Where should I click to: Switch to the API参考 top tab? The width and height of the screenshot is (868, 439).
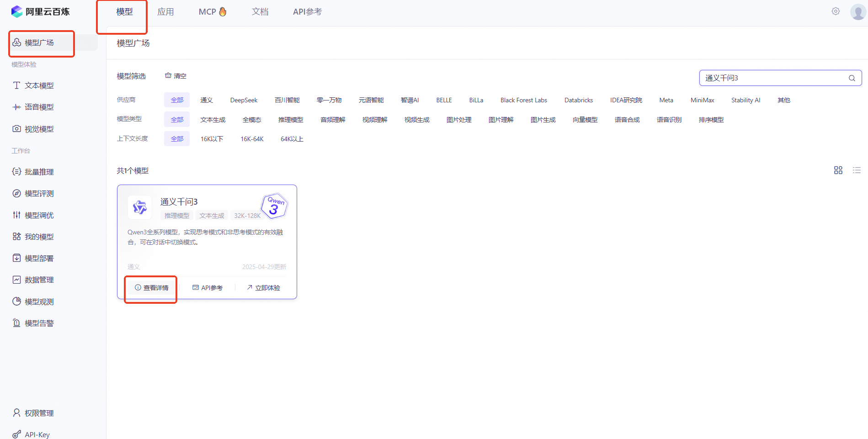point(308,12)
